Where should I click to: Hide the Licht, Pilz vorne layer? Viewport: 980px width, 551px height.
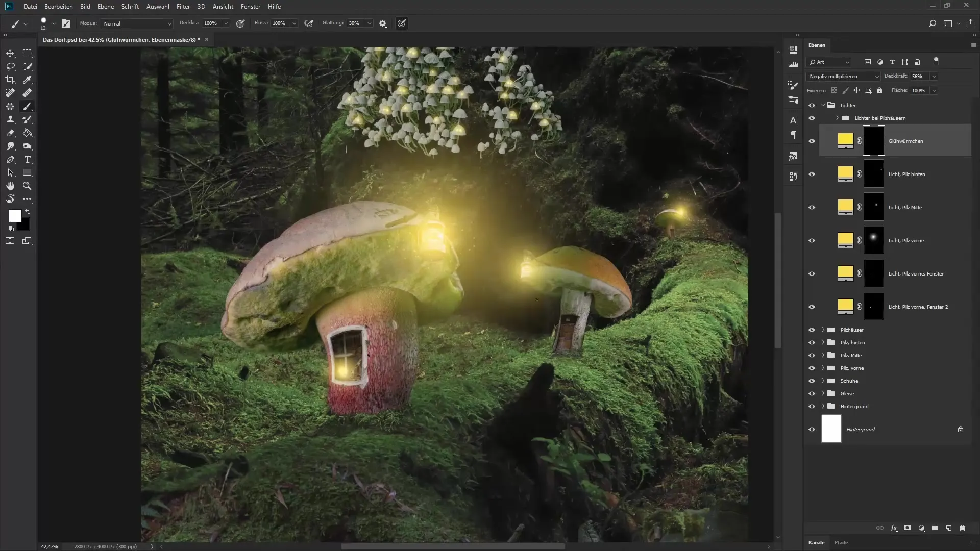[812, 241]
